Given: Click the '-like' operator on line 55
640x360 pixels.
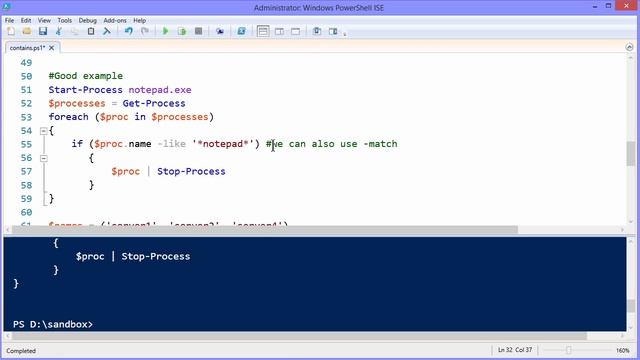Looking at the screenshot, I should (x=171, y=144).
